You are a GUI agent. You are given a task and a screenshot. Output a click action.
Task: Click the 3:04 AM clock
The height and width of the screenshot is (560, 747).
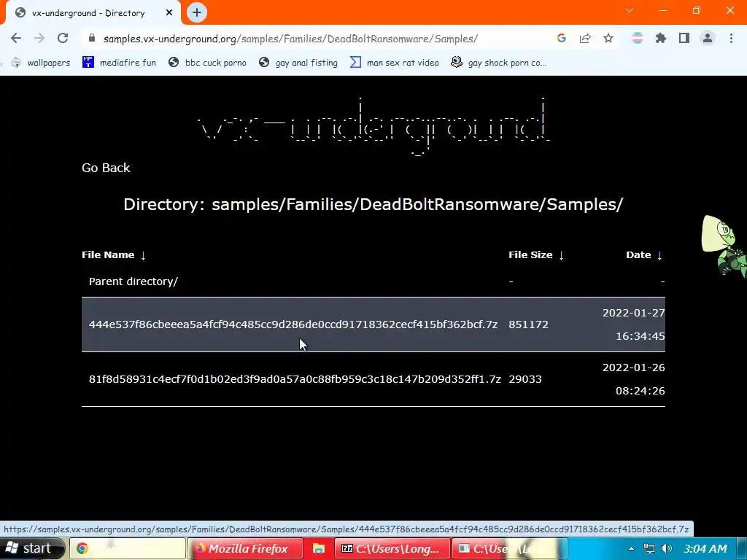(705, 548)
